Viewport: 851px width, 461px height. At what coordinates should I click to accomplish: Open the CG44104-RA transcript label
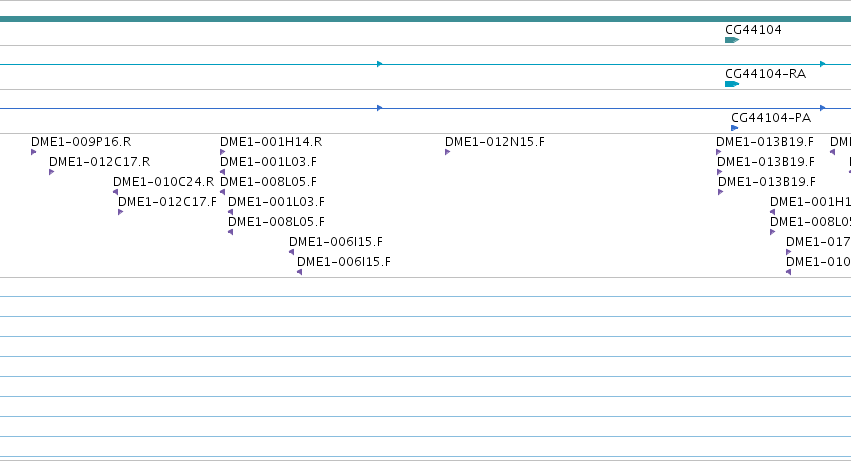(765, 74)
